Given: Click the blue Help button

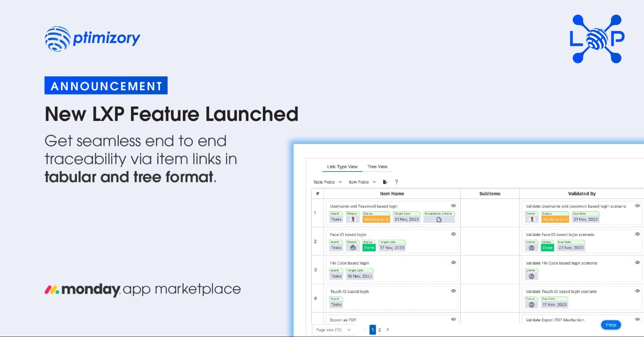Looking at the screenshot, I should pyautogui.click(x=610, y=325).
